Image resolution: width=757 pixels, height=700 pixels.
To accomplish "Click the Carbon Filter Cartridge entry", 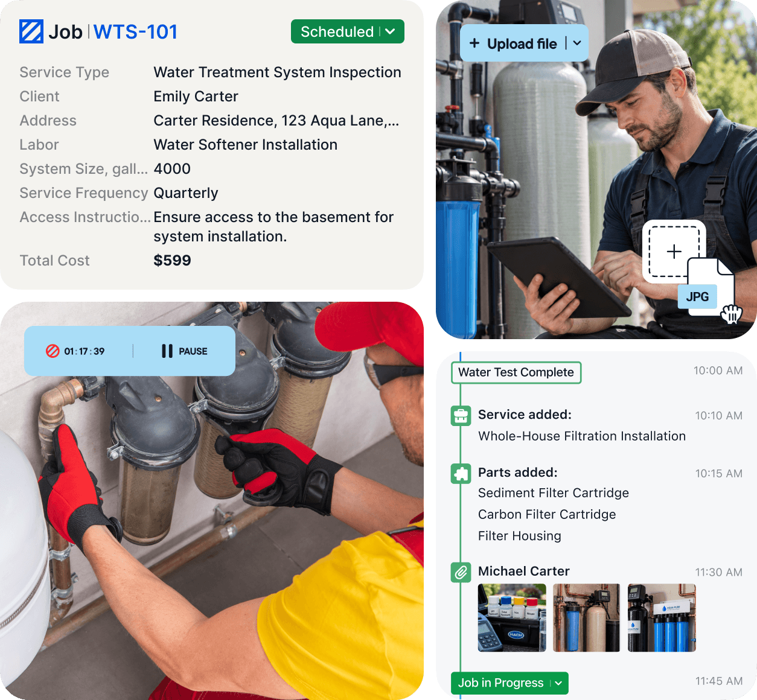I will [547, 515].
